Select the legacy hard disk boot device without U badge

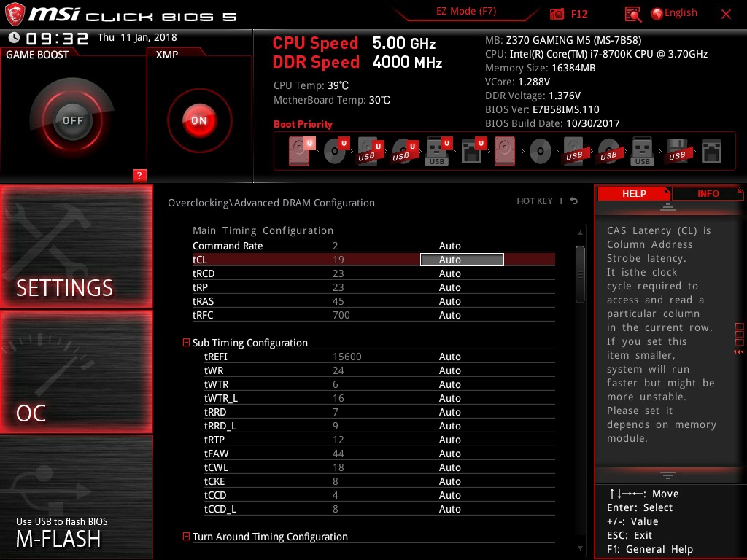505,152
